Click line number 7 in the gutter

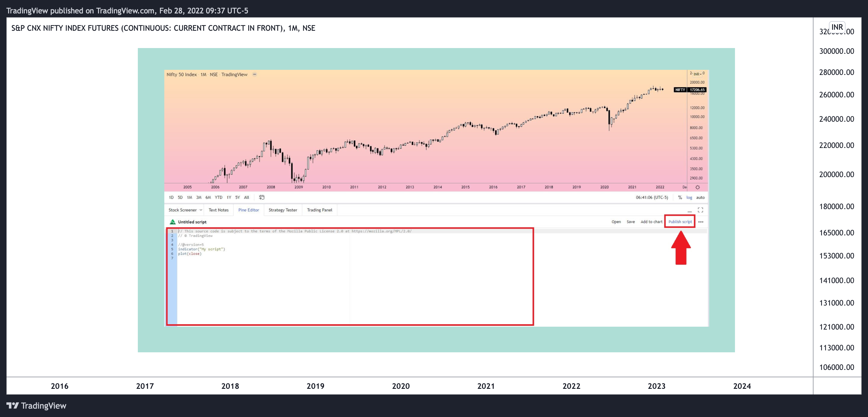click(172, 258)
